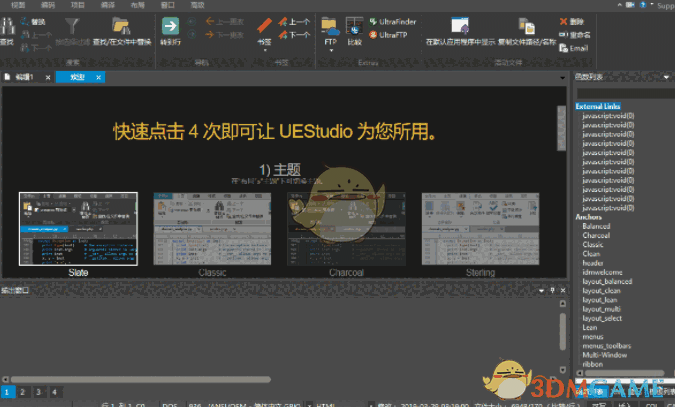Open the 视图 ribbon menu
The height and width of the screenshot is (407, 675).
point(18,5)
